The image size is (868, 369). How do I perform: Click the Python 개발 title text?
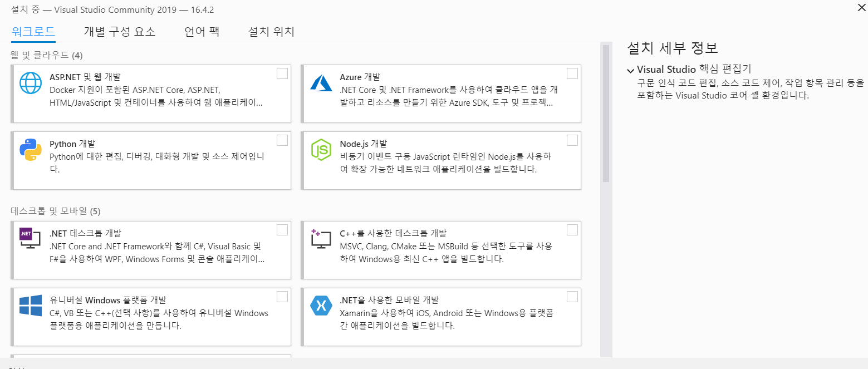72,144
